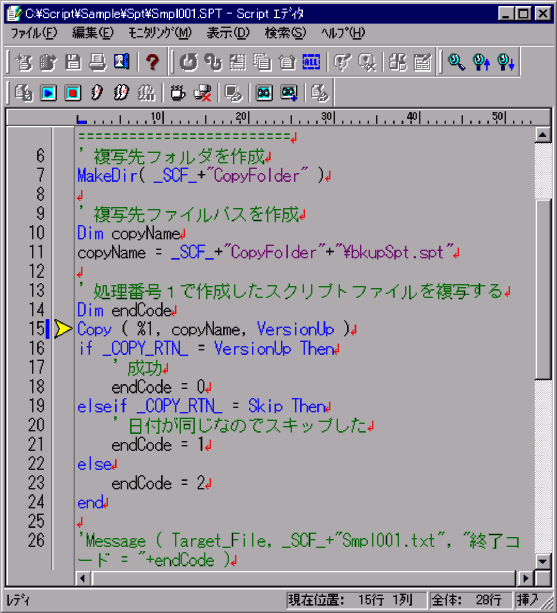557x613 pixels.
Task: Click the Copy pages toolbar icon
Action: point(262,62)
